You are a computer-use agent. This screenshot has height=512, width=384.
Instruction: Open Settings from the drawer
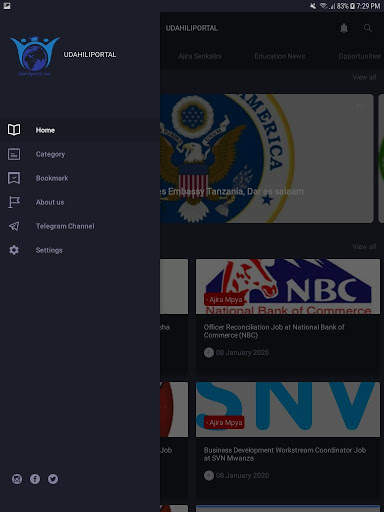pyautogui.click(x=80, y=250)
